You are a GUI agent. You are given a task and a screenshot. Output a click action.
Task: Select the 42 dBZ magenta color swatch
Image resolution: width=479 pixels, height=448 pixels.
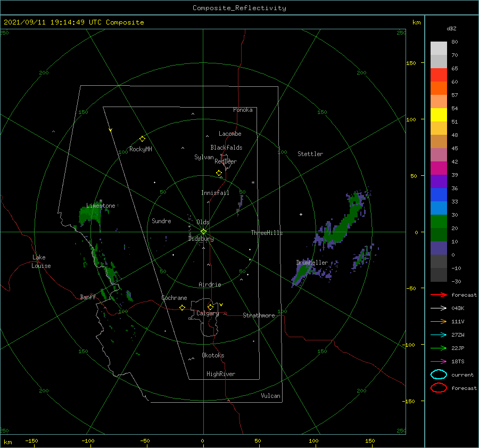(x=439, y=168)
